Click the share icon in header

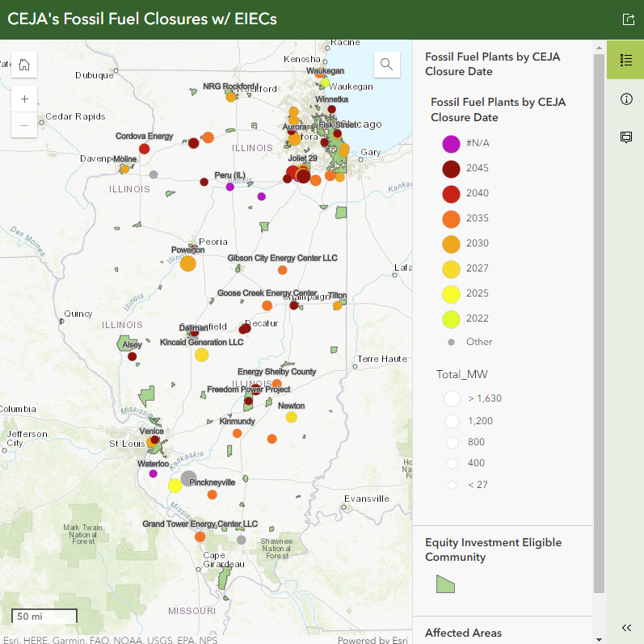pyautogui.click(x=628, y=19)
